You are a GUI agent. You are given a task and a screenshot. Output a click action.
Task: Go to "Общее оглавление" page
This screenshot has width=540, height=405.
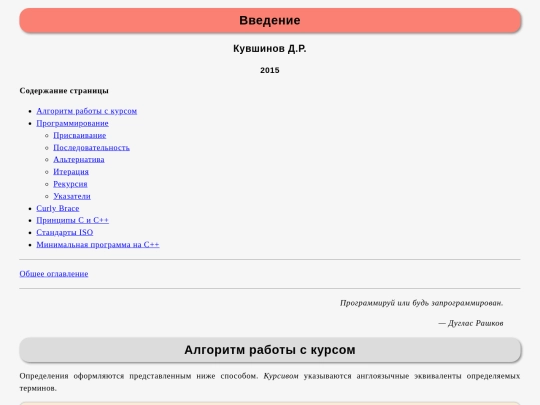tap(54, 274)
